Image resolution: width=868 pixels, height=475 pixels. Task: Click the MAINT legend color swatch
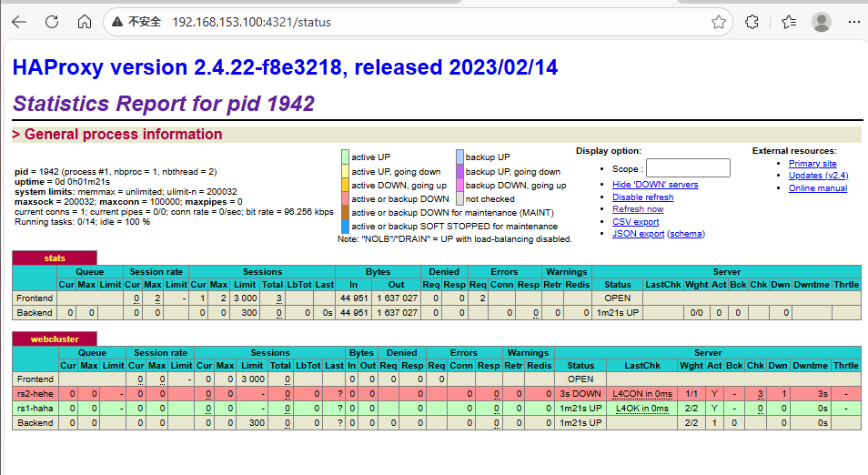[346, 213]
